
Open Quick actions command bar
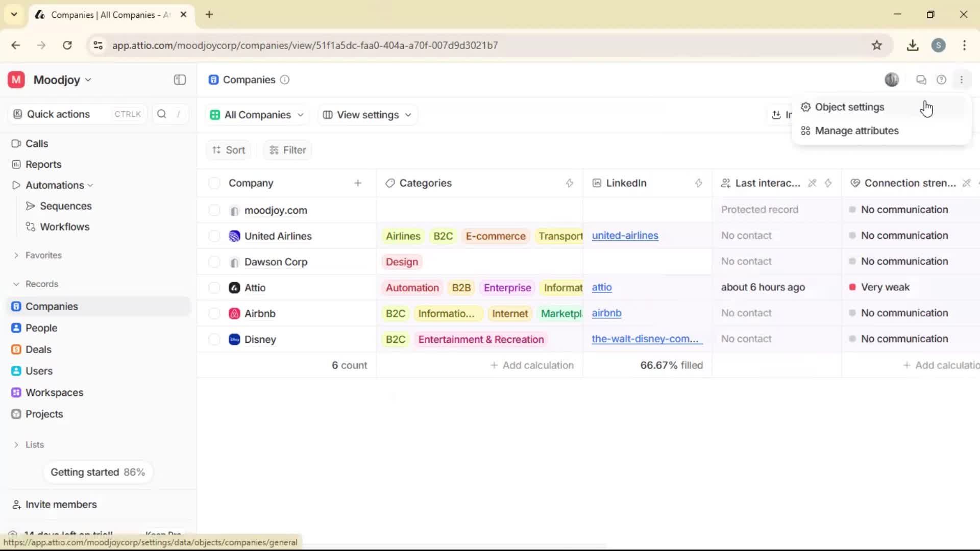coord(77,114)
